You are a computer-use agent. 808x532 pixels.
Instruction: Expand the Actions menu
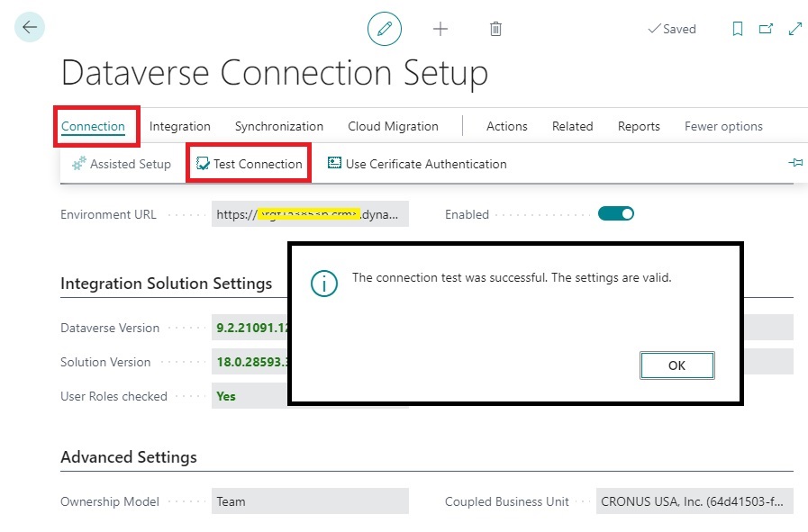click(507, 126)
